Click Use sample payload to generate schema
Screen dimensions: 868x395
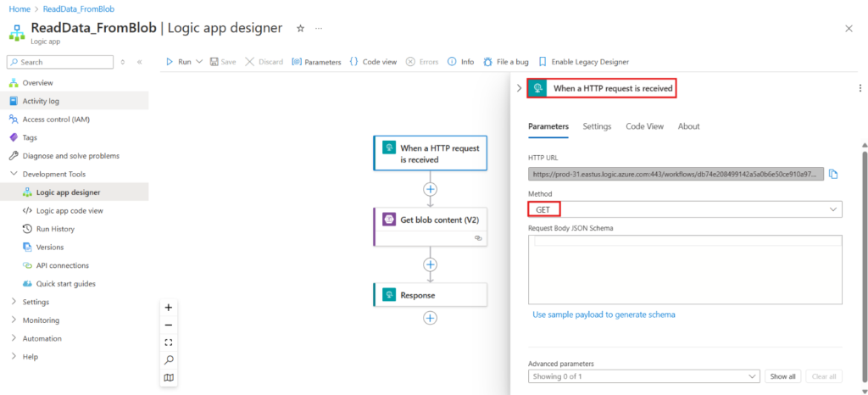604,314
